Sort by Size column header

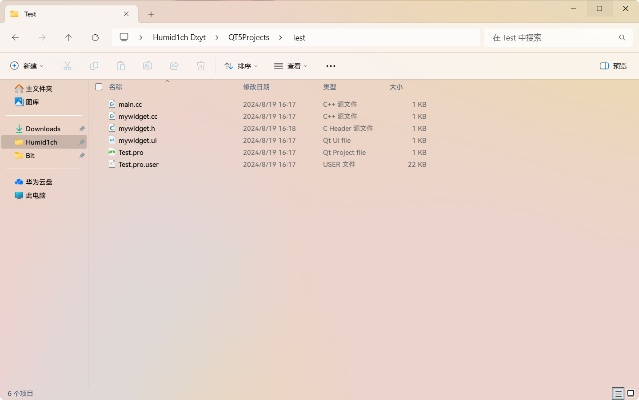click(x=396, y=87)
